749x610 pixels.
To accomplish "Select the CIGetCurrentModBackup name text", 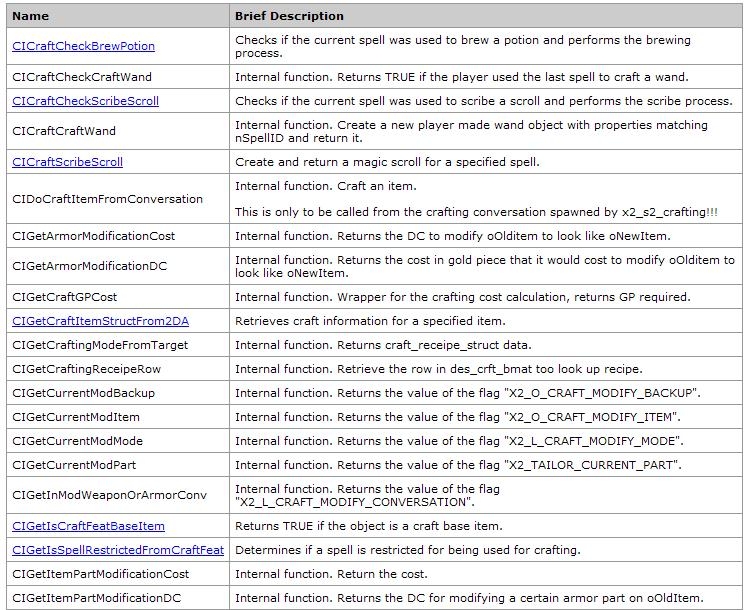I will pyautogui.click(x=83, y=393).
